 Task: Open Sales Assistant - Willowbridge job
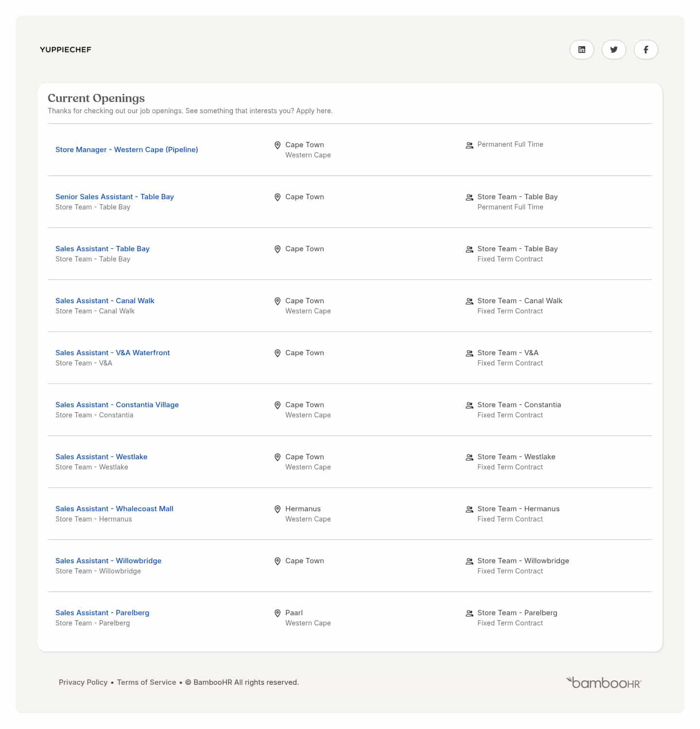pyautogui.click(x=108, y=561)
